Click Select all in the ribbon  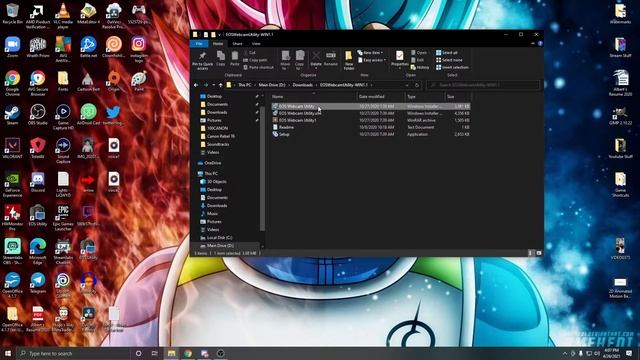click(447, 53)
